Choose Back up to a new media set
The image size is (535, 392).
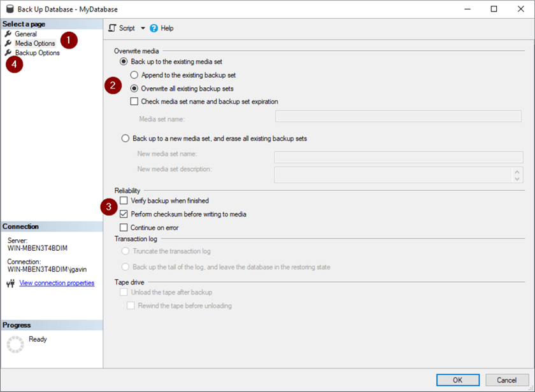click(125, 138)
